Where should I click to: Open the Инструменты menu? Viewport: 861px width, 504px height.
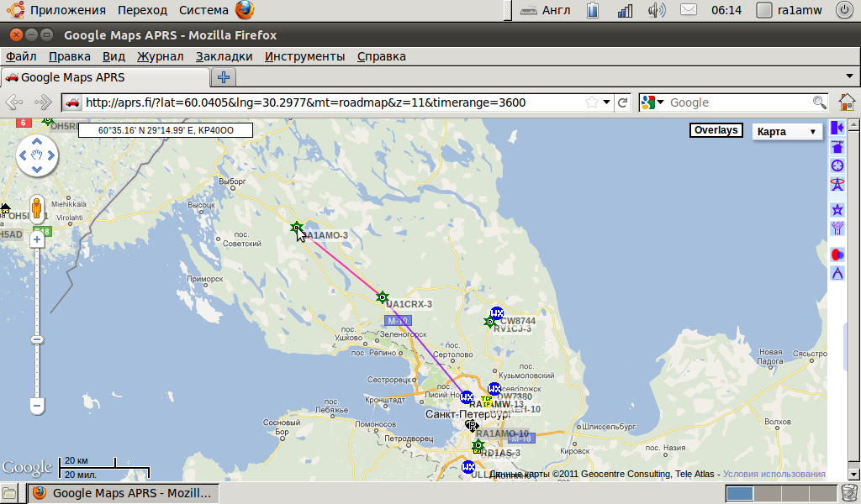click(304, 56)
